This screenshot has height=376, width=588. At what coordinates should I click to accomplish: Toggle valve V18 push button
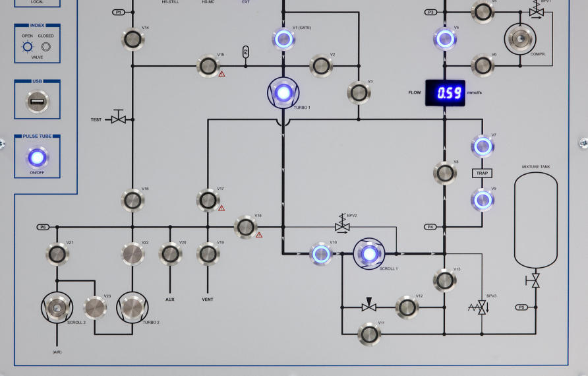tap(246, 227)
